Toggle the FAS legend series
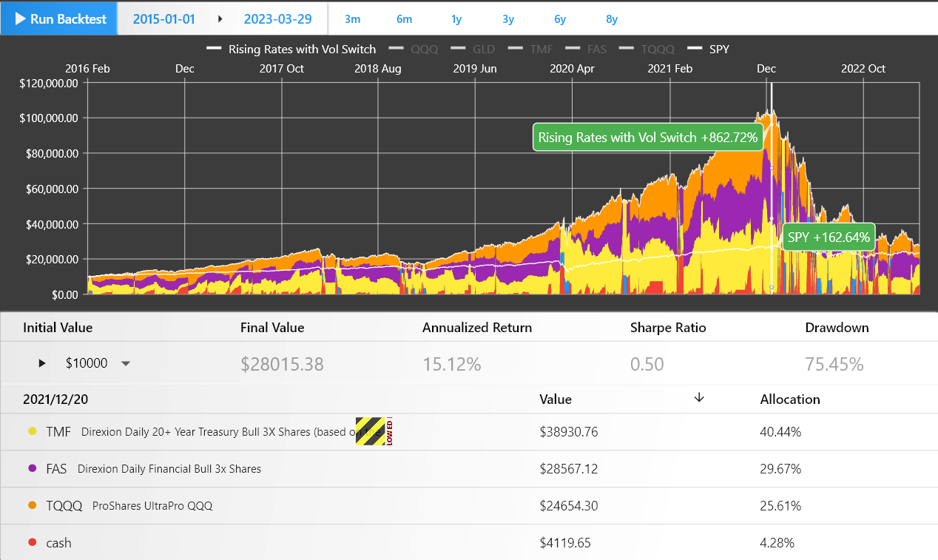 [x=587, y=50]
